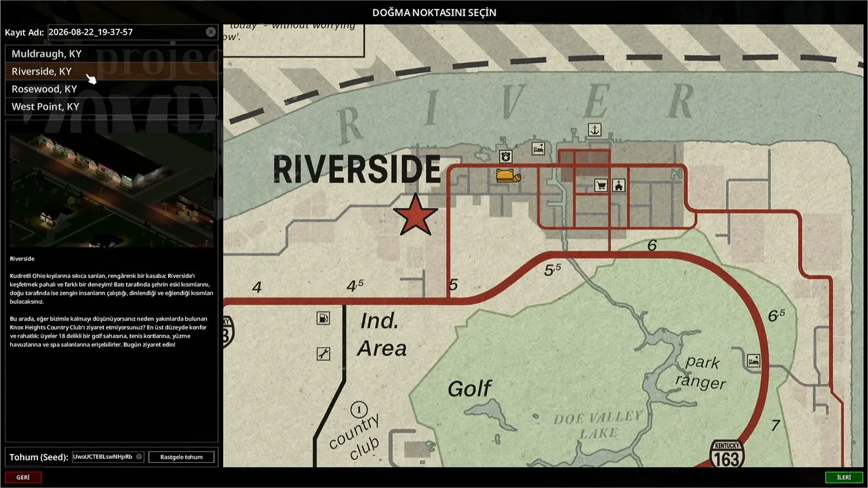This screenshot has width=868, height=488.
Task: Click the bed icon near Riverside's riverfront
Action: tap(538, 148)
